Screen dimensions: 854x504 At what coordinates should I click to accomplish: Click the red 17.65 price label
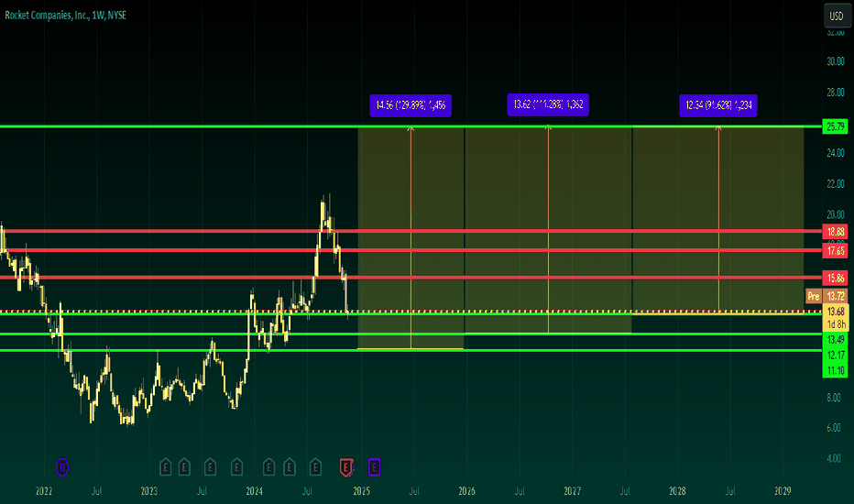(836, 251)
